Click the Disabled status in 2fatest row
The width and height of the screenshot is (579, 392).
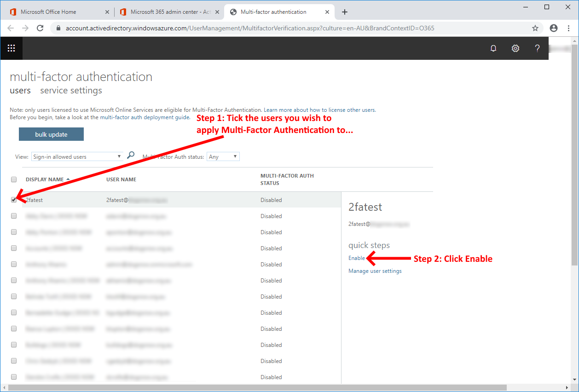point(271,200)
